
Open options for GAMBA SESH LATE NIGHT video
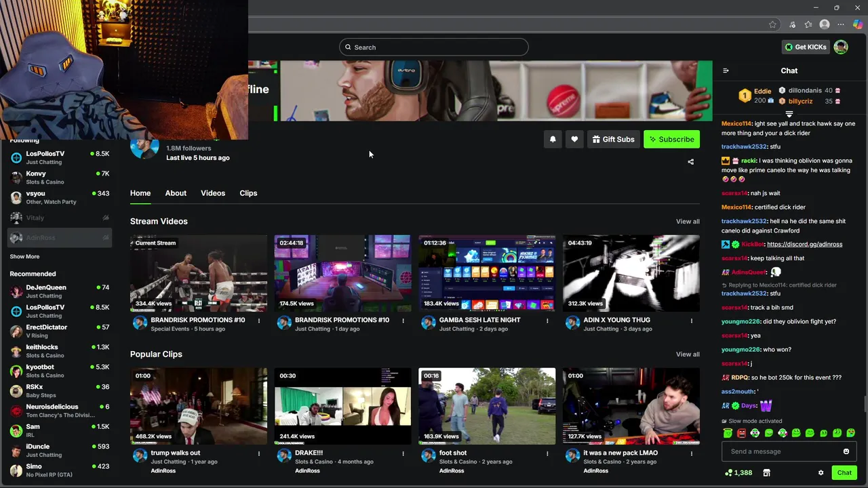[x=547, y=321]
